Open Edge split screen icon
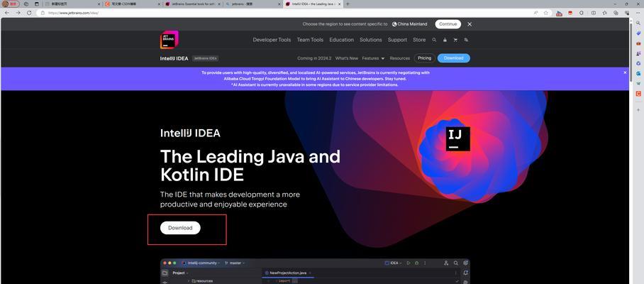Viewport: 644px width, 284px height. coord(594,13)
